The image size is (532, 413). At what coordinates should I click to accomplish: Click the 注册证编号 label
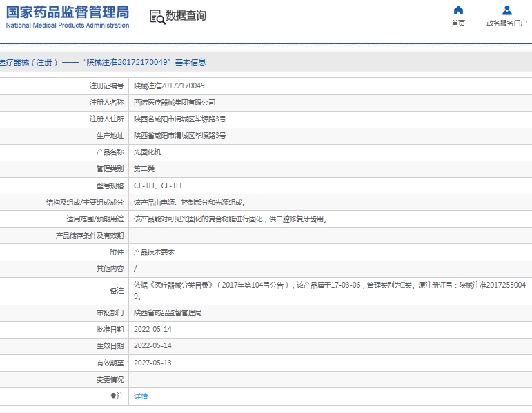pyautogui.click(x=106, y=85)
